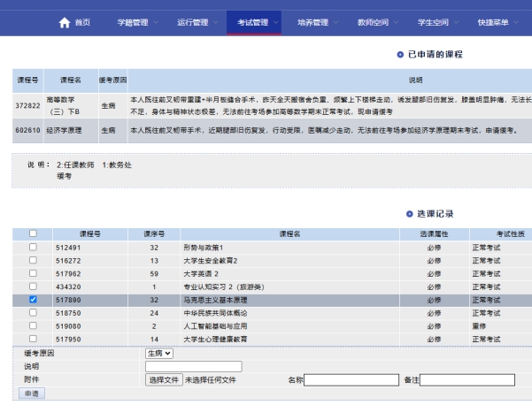532x405 pixels.
Task: Click the 马克思主义基本原理 course name
Action: 215,300
